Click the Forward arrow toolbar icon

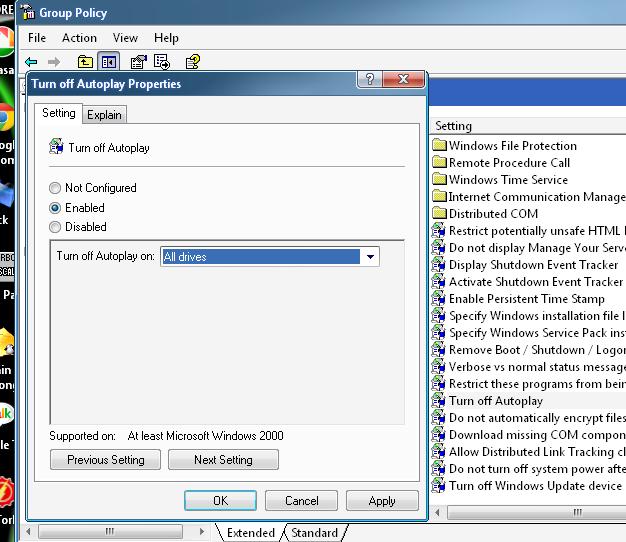click(53, 62)
